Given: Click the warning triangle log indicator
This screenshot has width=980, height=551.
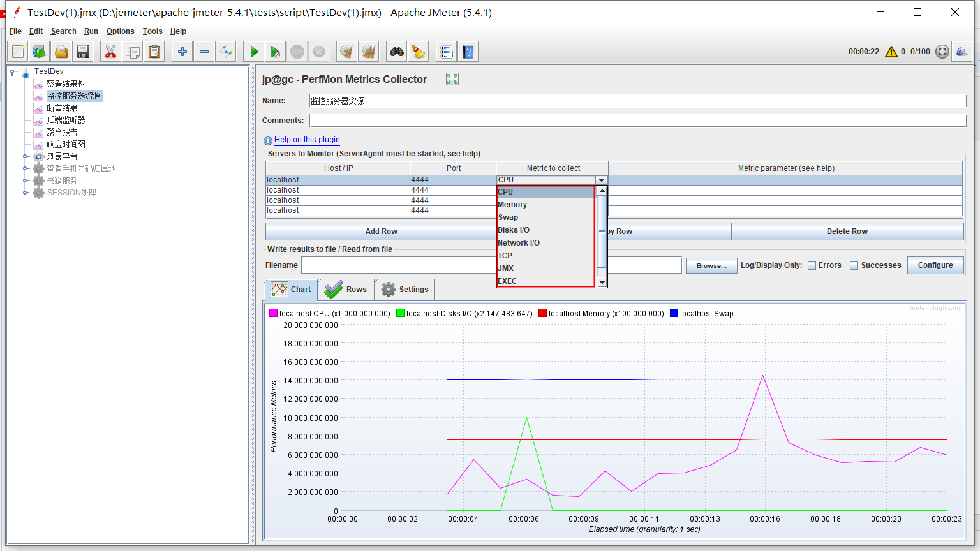Looking at the screenshot, I should click(891, 52).
